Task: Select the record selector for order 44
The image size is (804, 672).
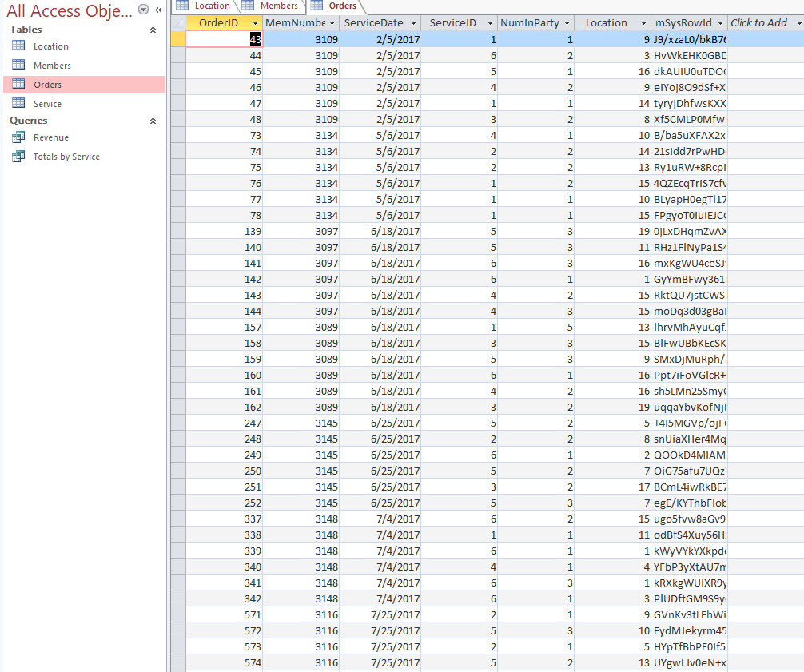Action: pyautogui.click(x=177, y=55)
